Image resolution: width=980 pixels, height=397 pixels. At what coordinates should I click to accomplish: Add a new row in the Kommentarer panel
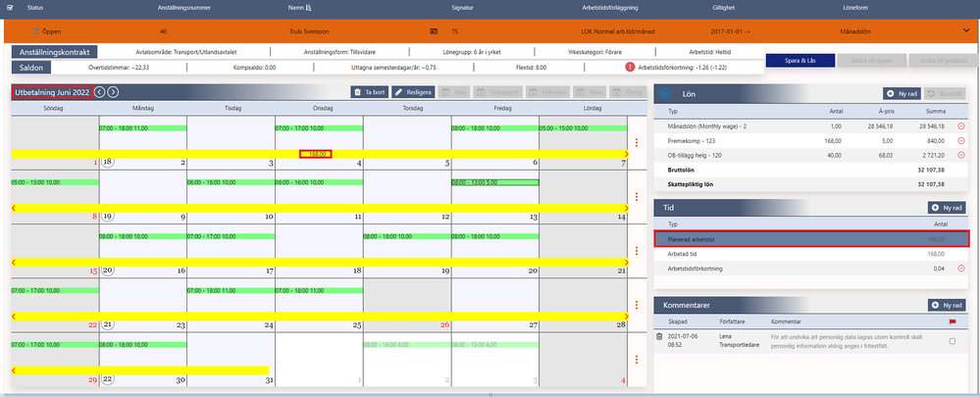point(949,305)
